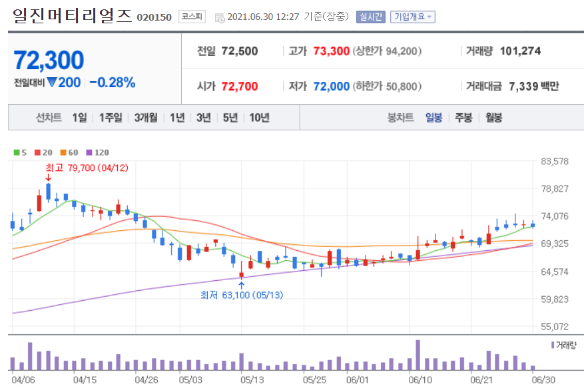
Task: Select the 3년 line chart tab
Action: coord(203,118)
